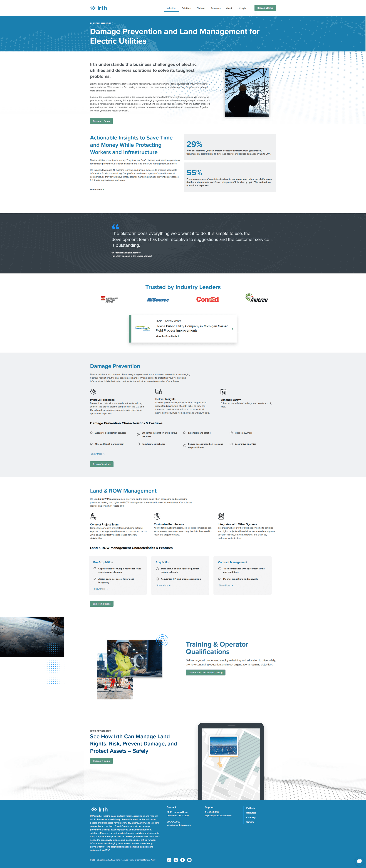This screenshot has width=366, height=868.
Task: Open the LinkedIn social icon
Action: 169,860
